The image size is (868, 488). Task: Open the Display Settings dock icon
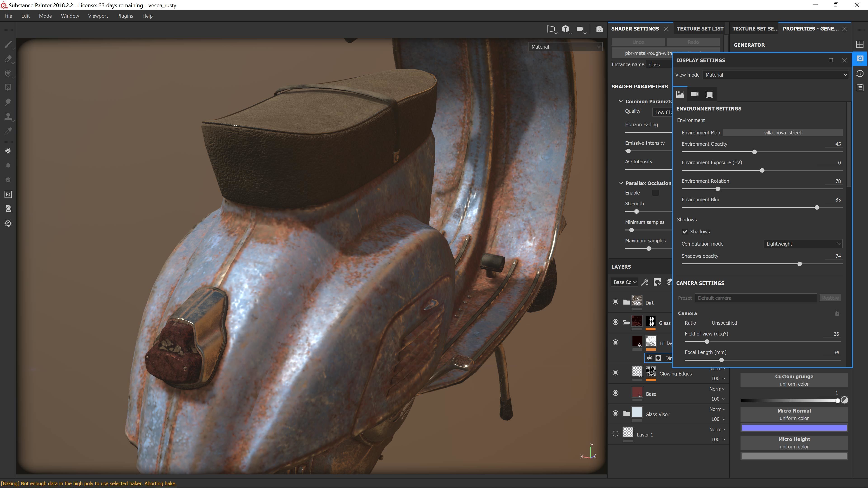(x=860, y=59)
